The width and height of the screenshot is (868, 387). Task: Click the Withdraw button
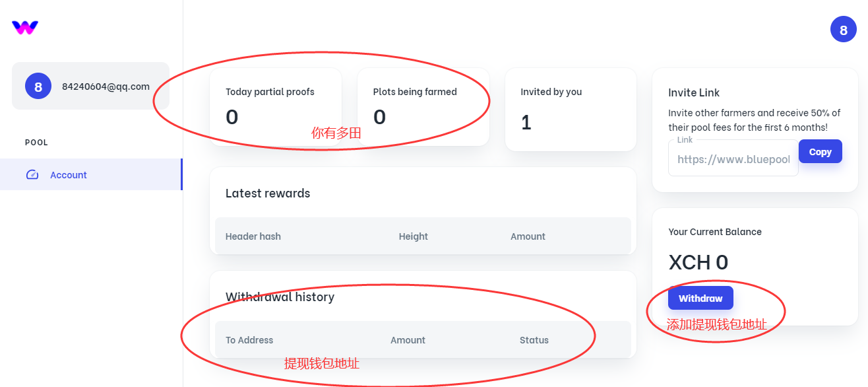coord(700,299)
